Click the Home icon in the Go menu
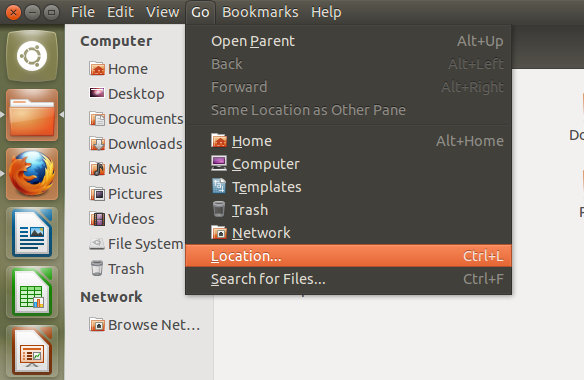This screenshot has height=380, width=584. pos(219,141)
